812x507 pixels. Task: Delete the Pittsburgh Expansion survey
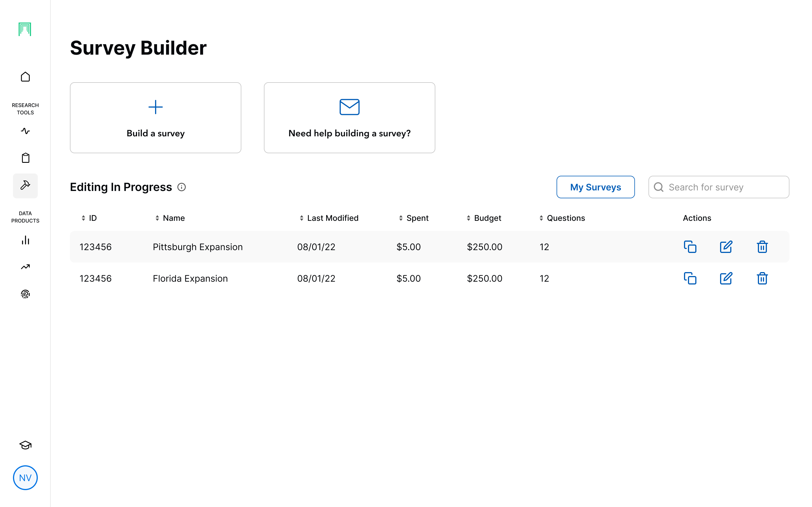[762, 247]
